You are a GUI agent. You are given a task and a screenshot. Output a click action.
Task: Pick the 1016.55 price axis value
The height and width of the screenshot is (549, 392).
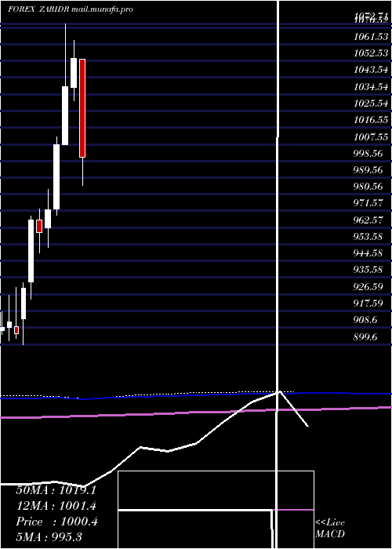pyautogui.click(x=371, y=120)
